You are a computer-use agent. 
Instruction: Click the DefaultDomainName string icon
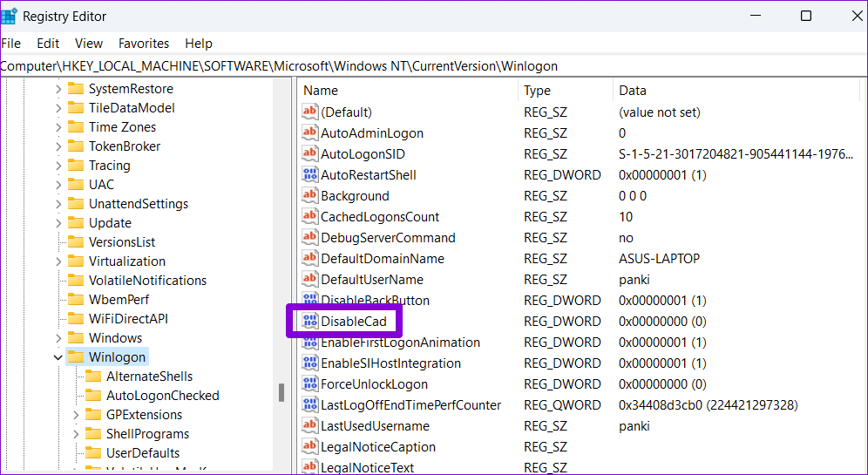click(x=310, y=259)
